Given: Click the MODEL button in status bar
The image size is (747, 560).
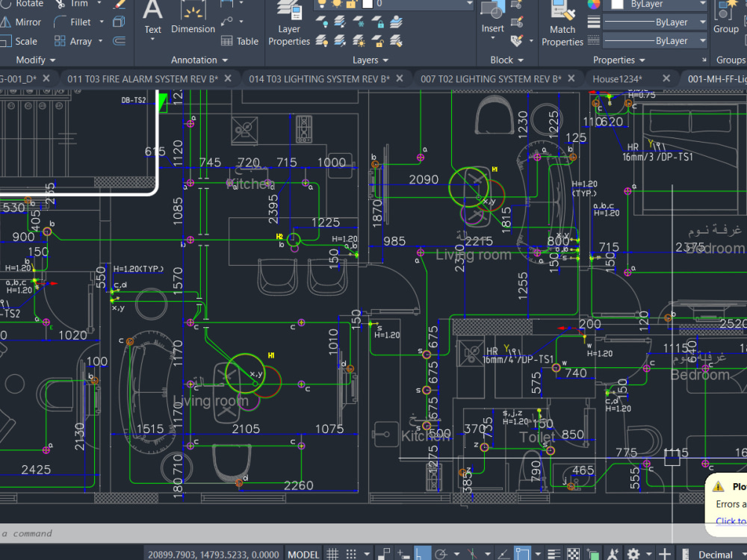Looking at the screenshot, I should (303, 553).
